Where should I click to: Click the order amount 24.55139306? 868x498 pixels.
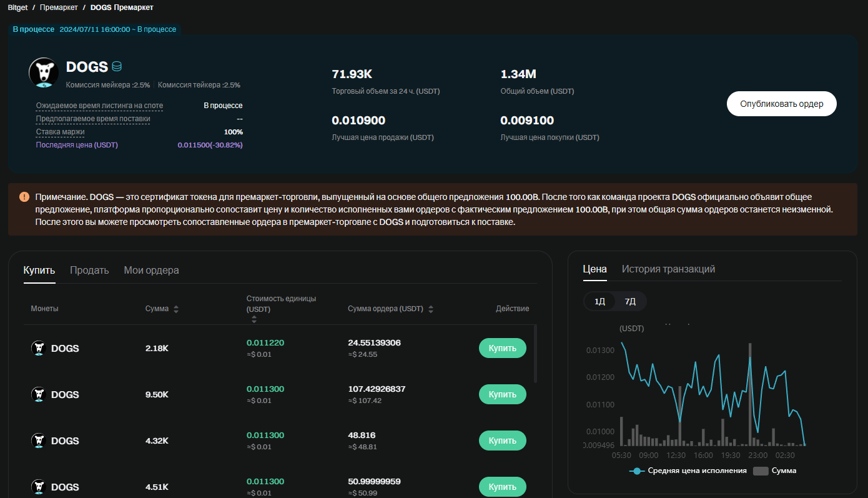click(374, 343)
